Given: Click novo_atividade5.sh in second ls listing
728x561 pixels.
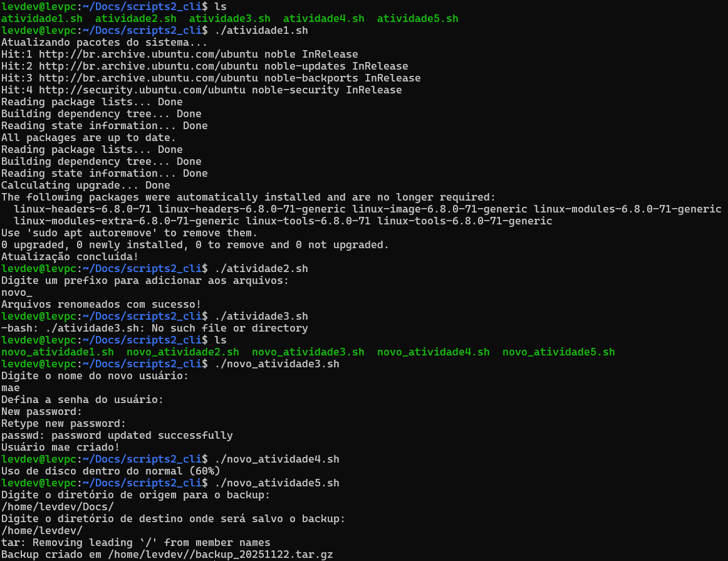Looking at the screenshot, I should (x=559, y=352).
